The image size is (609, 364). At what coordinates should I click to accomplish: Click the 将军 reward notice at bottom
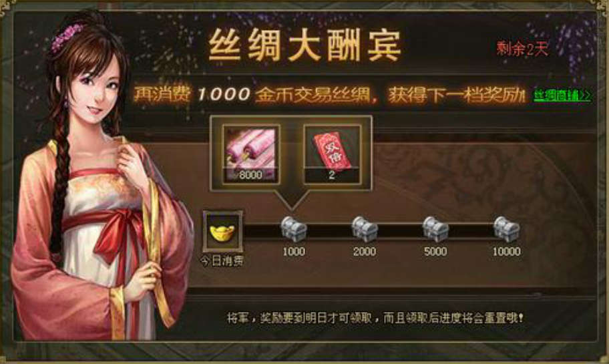[x=375, y=319]
